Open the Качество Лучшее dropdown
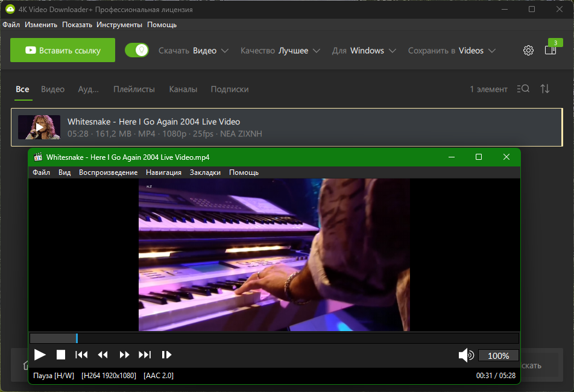 [x=280, y=51]
